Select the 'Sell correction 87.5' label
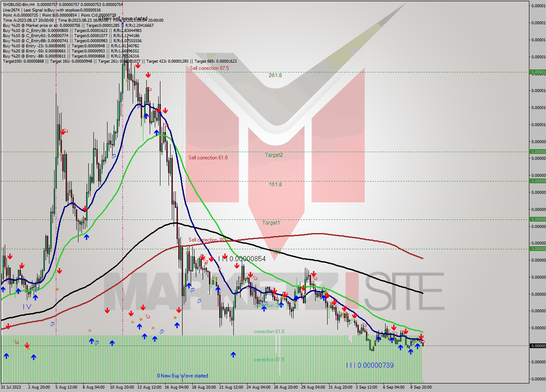Image resolution: width=546 pixels, height=392 pixels. point(209,68)
